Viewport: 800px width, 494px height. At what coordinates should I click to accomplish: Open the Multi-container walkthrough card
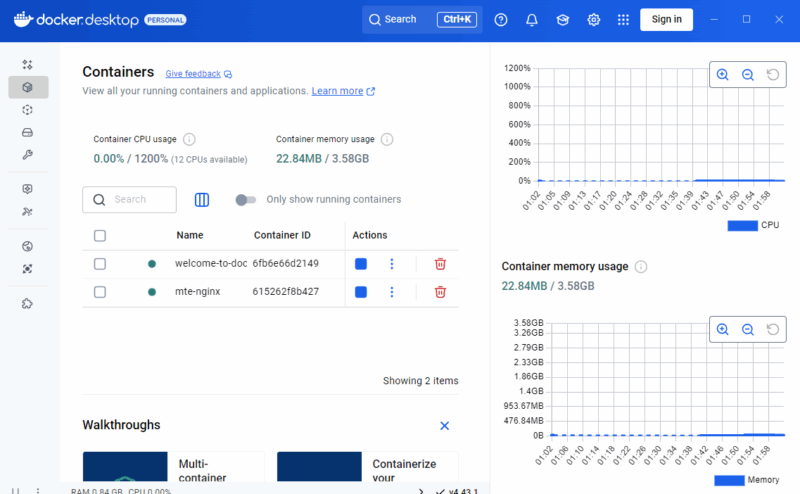173,466
